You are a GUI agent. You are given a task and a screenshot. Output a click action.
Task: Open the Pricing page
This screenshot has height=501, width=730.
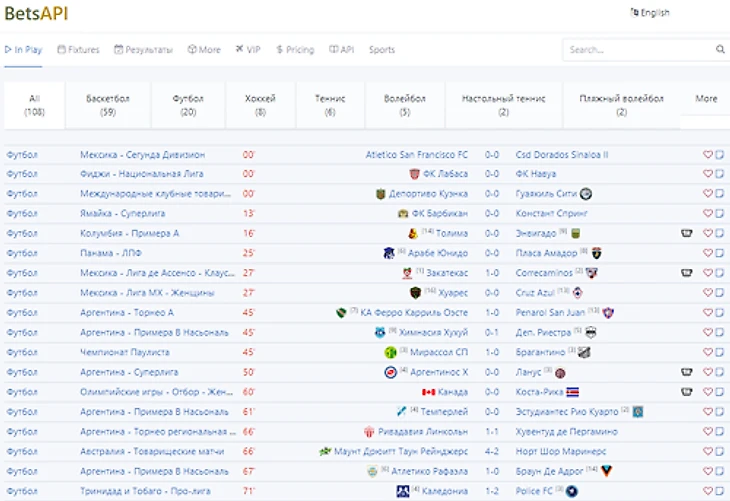coord(295,49)
